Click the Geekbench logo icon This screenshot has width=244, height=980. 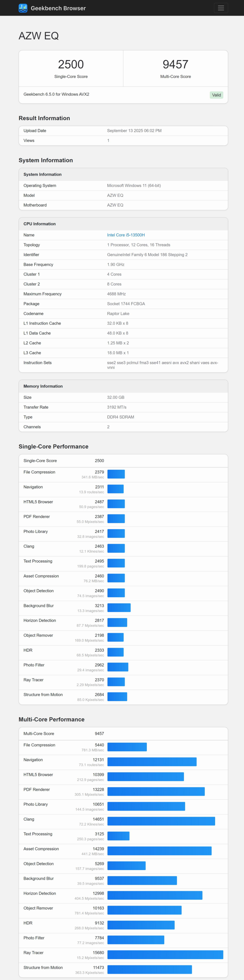[23, 8]
